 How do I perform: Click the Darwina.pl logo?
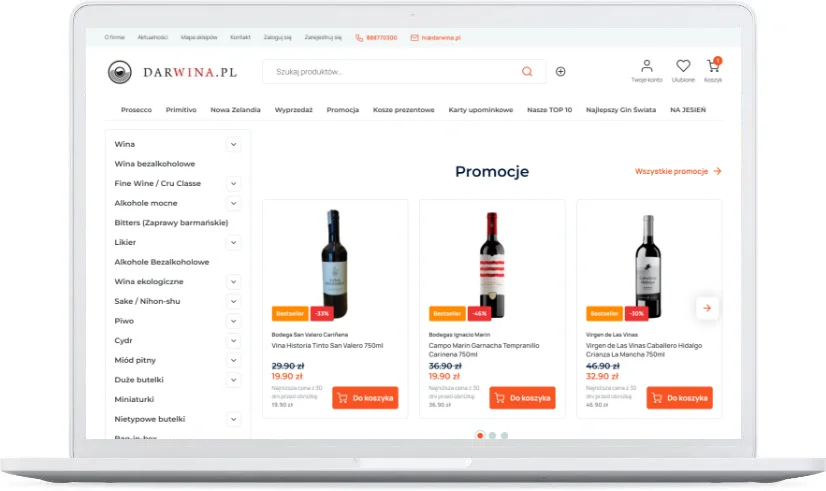point(172,72)
